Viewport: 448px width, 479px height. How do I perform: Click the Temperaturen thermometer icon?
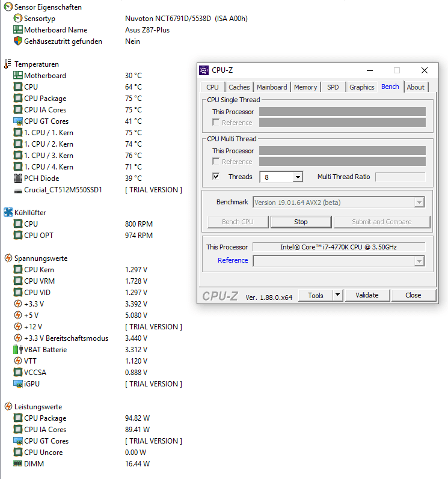(x=8, y=64)
